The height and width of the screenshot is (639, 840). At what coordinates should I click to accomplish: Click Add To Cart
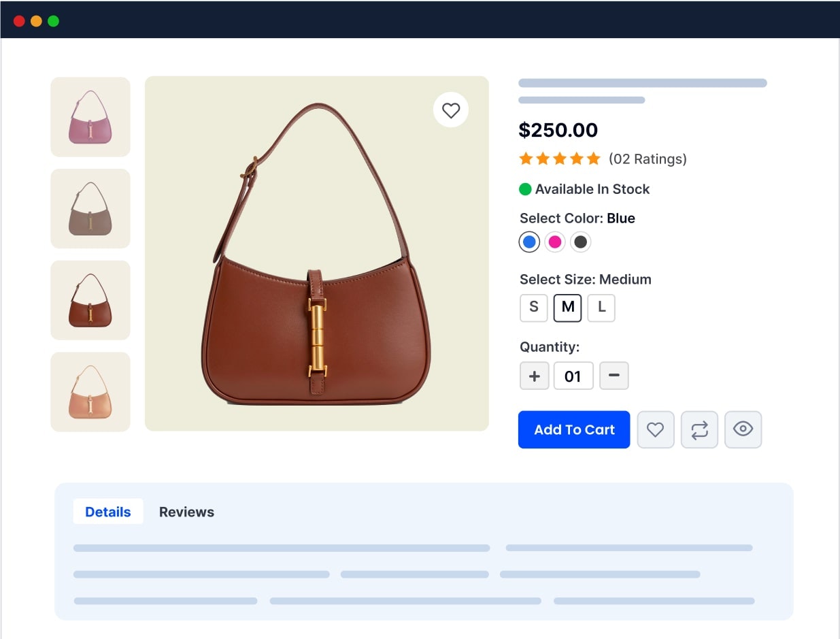[x=573, y=429]
